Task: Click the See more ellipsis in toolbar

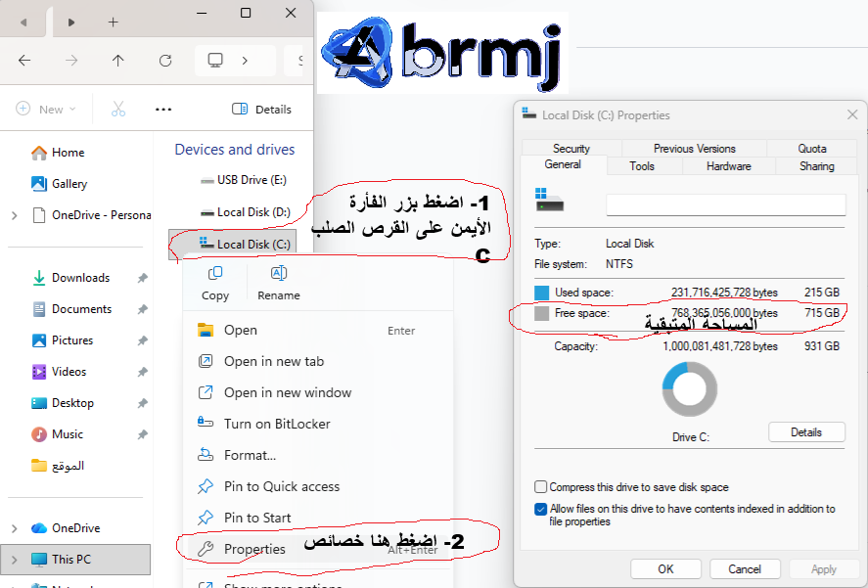Action: pyautogui.click(x=162, y=110)
